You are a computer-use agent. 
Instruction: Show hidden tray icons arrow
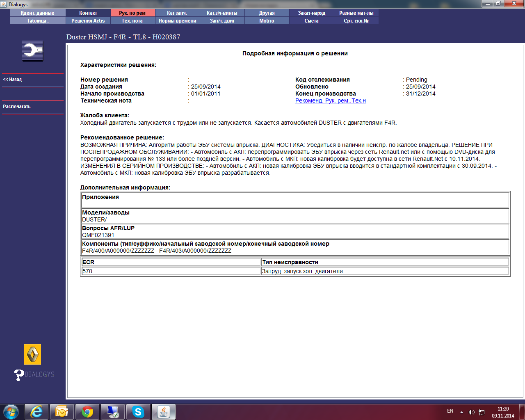tap(461, 412)
